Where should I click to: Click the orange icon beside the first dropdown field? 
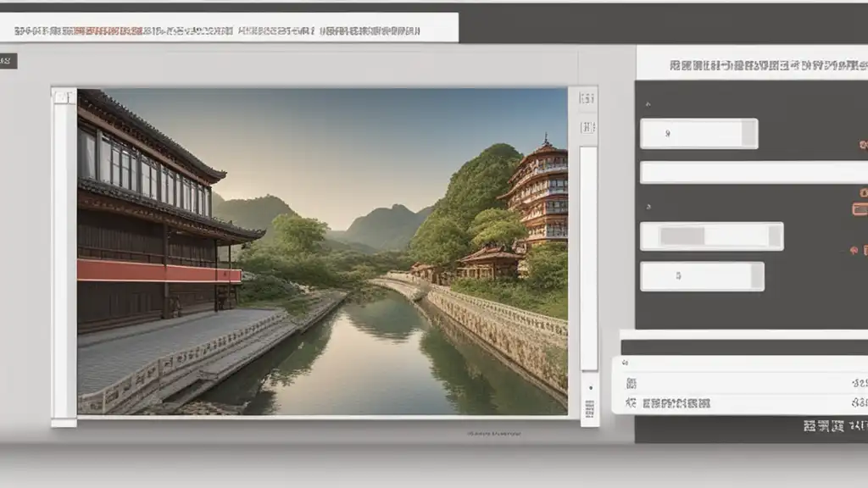[863, 145]
